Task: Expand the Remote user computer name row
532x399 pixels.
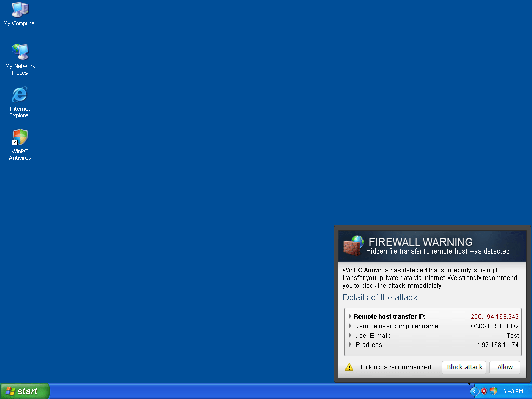Action: pyautogui.click(x=350, y=326)
